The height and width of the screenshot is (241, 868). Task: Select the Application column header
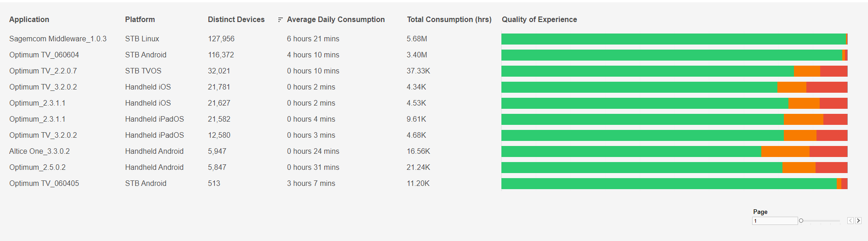pyautogui.click(x=29, y=19)
